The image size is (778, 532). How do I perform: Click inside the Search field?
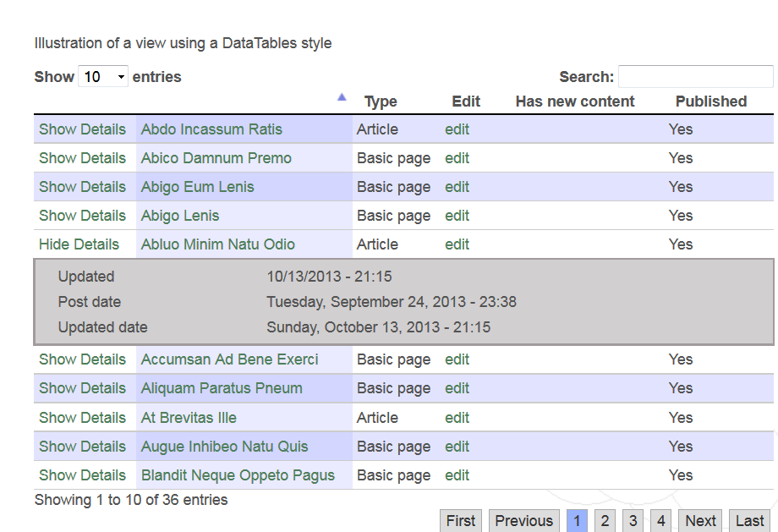click(x=695, y=76)
